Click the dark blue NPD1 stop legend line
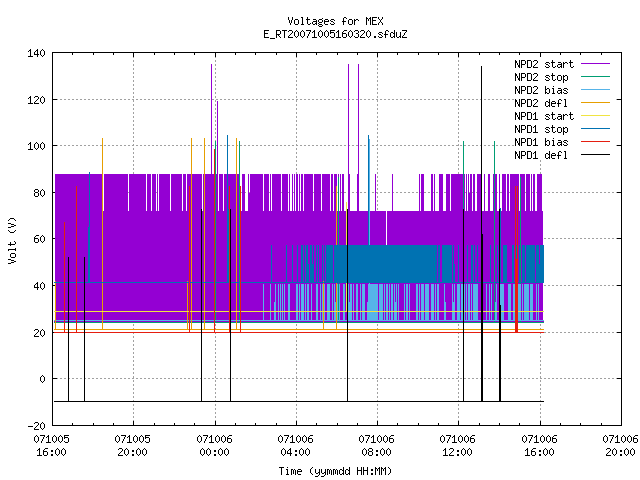Image resolution: width=640 pixels, height=480 pixels. [596, 129]
